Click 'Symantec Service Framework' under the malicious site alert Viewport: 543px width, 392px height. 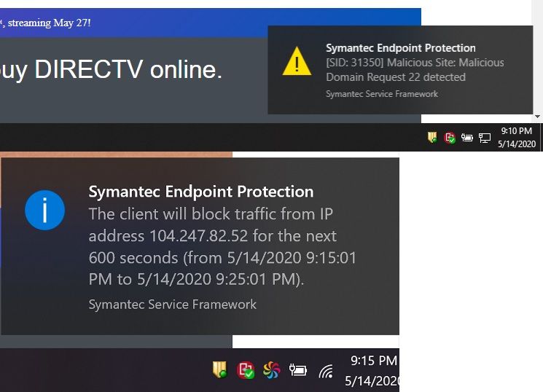pos(382,94)
